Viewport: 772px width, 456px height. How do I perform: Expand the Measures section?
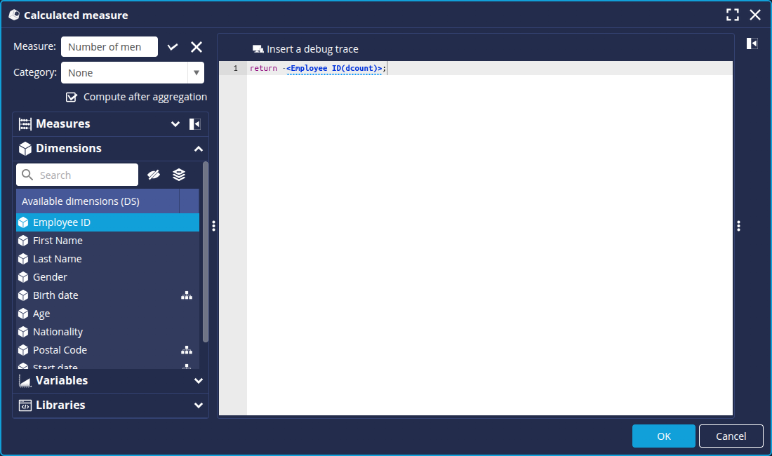(175, 124)
